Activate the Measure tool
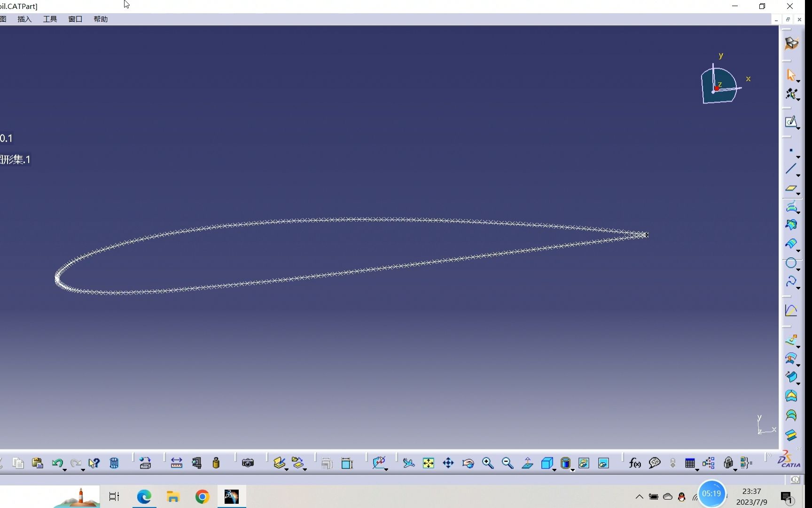The width and height of the screenshot is (812, 508). pyautogui.click(x=176, y=463)
